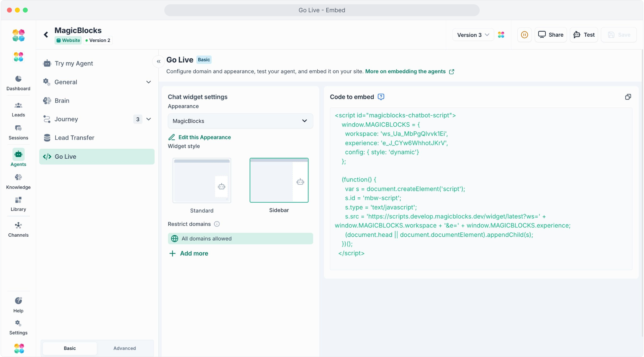Open the Dashboard from the left sidebar

[x=19, y=83]
